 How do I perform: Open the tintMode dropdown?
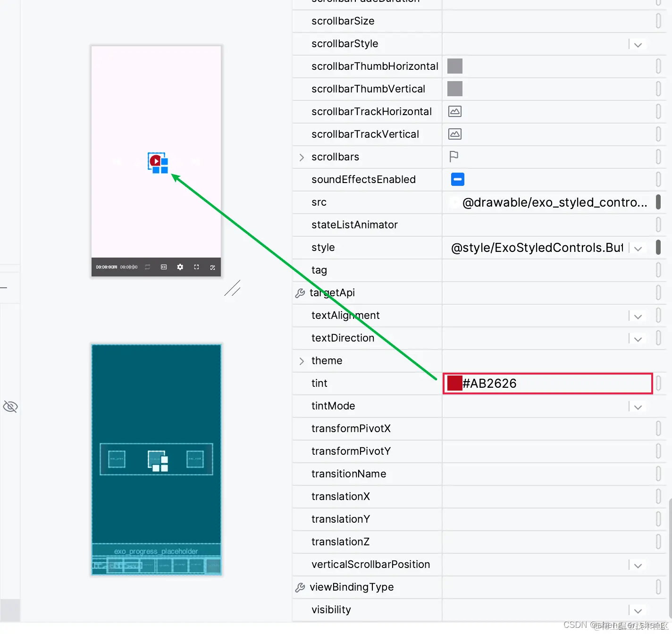click(x=638, y=406)
